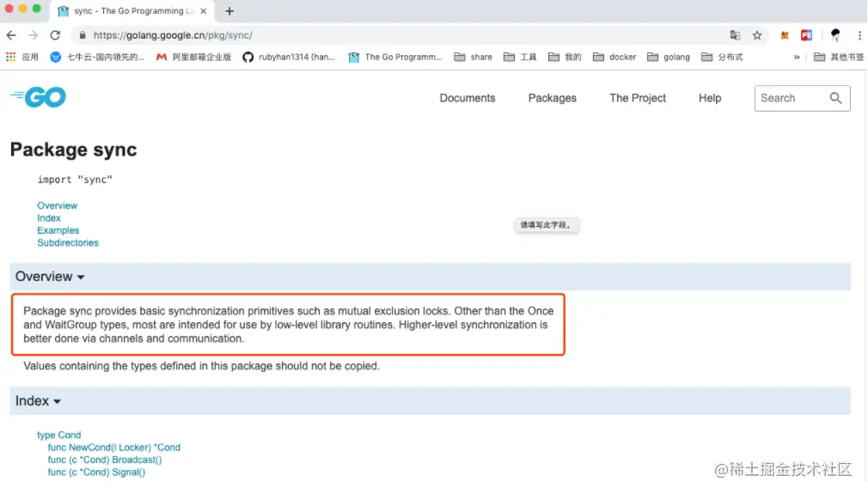Open the share bookmarks folder
This screenshot has height=494, width=868.
tap(473, 57)
